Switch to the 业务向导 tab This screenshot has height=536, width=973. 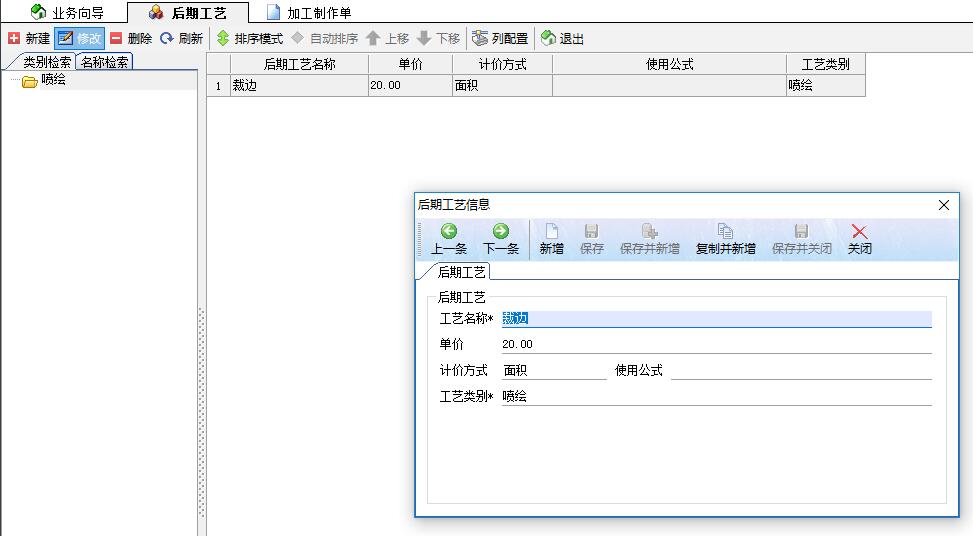tap(67, 12)
